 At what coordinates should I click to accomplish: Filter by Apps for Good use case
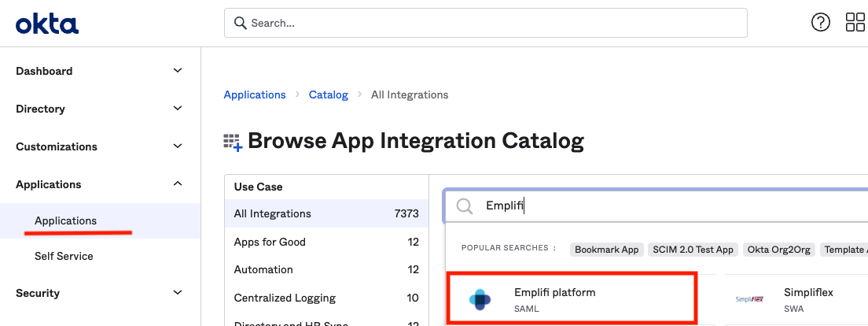270,242
